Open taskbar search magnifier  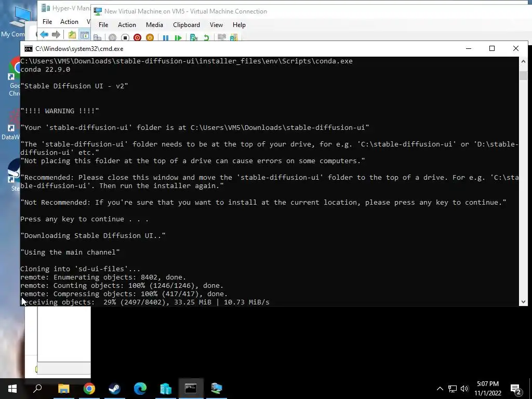click(37, 389)
